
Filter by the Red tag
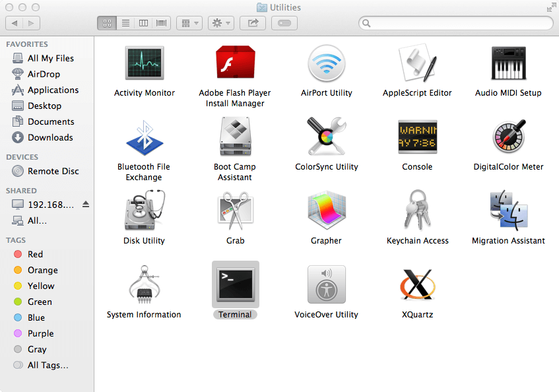(x=47, y=254)
